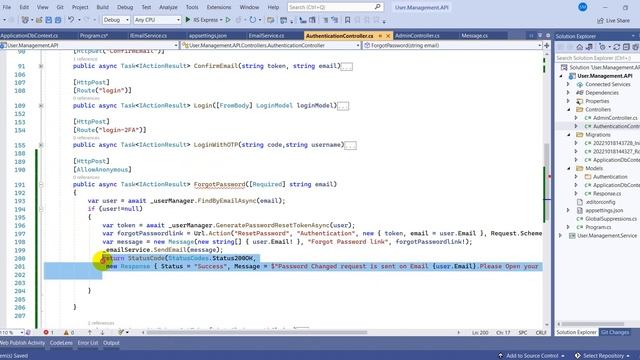Open the AuthenticationController class navigation dropdown
The width and height of the screenshot is (640, 360).
[270, 45]
